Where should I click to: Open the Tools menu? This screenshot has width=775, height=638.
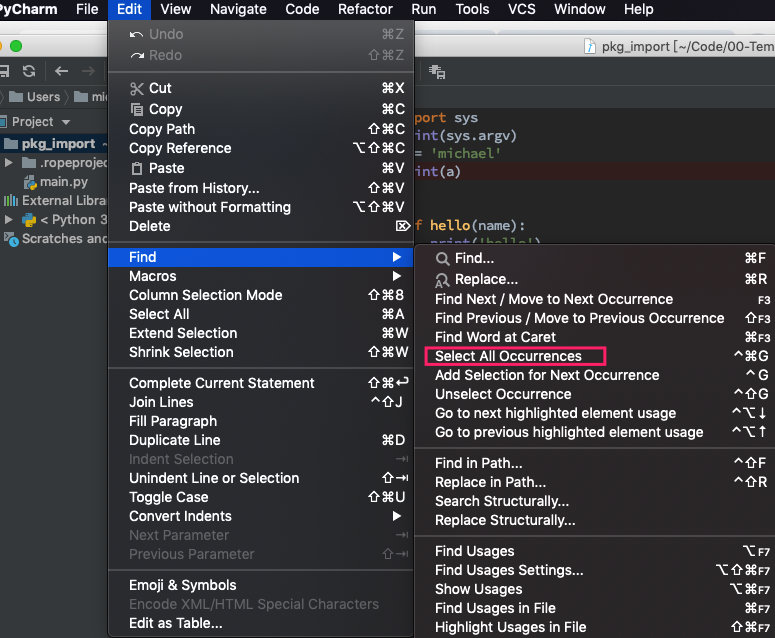pyautogui.click(x=472, y=9)
